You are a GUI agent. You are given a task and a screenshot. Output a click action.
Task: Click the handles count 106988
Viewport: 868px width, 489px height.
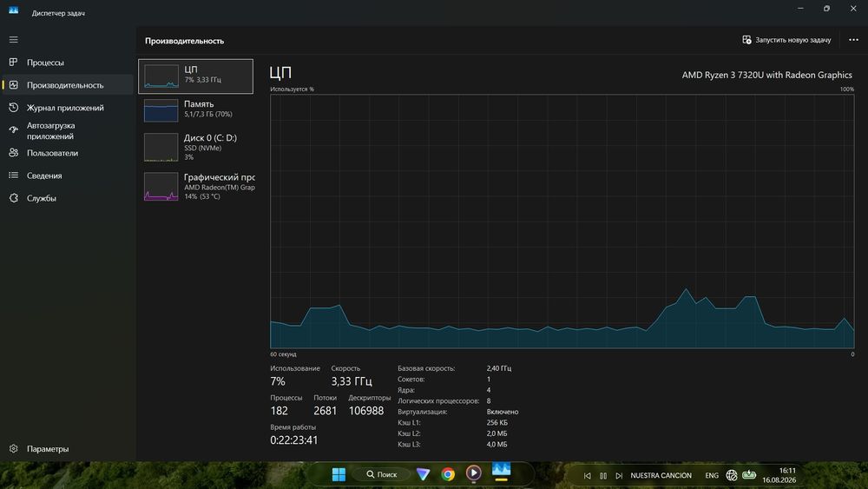click(x=366, y=411)
